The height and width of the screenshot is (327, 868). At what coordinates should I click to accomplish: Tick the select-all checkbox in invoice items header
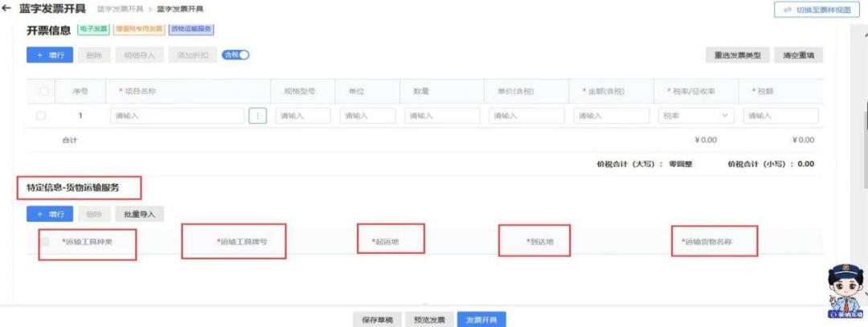pyautogui.click(x=44, y=92)
